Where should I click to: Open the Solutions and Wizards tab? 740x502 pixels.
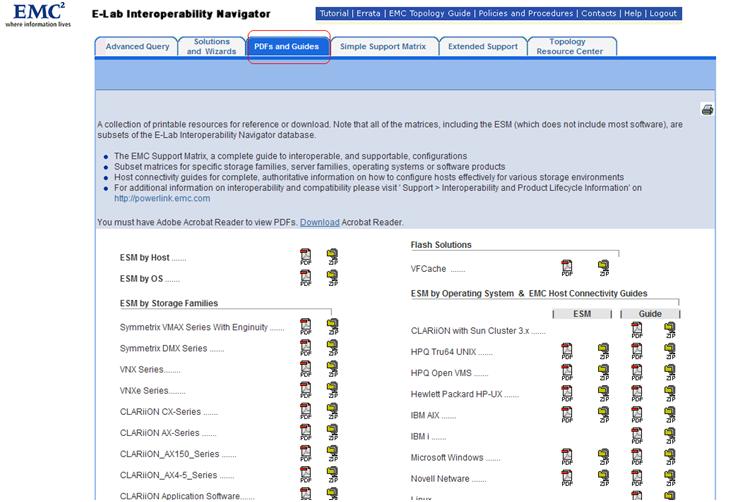point(211,47)
